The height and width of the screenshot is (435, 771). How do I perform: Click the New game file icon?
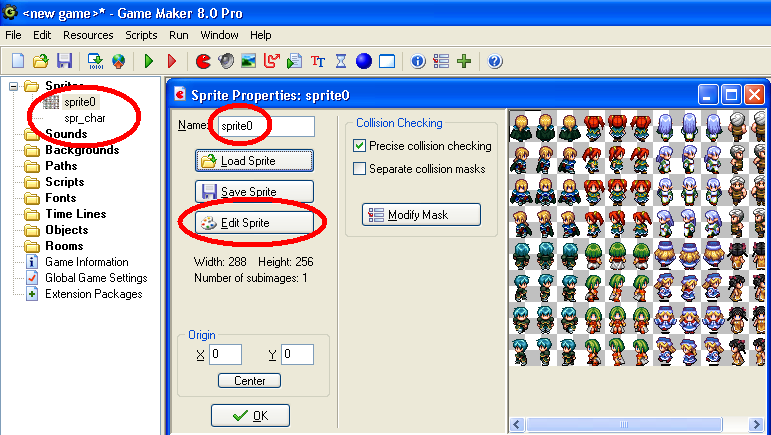[x=18, y=61]
